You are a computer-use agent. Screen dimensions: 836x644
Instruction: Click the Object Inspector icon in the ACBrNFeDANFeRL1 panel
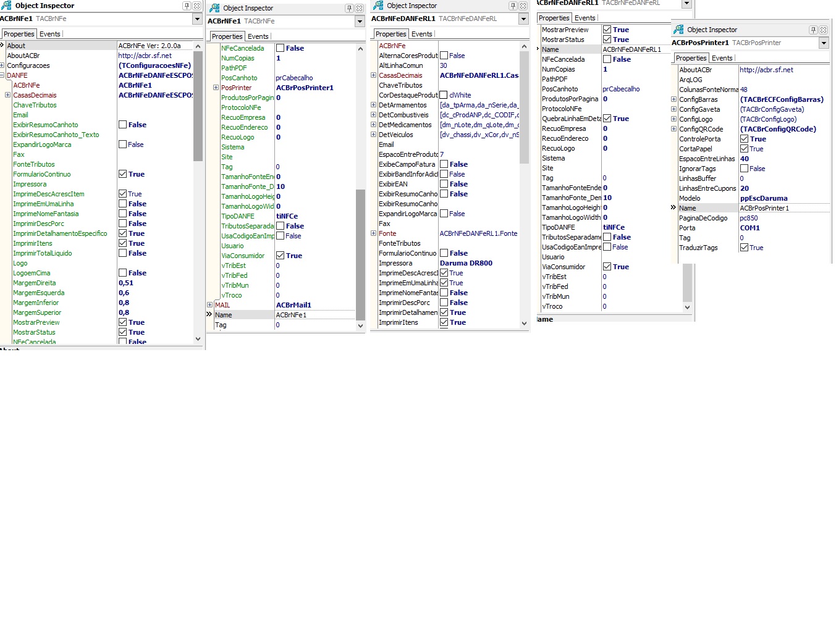coord(378,6)
